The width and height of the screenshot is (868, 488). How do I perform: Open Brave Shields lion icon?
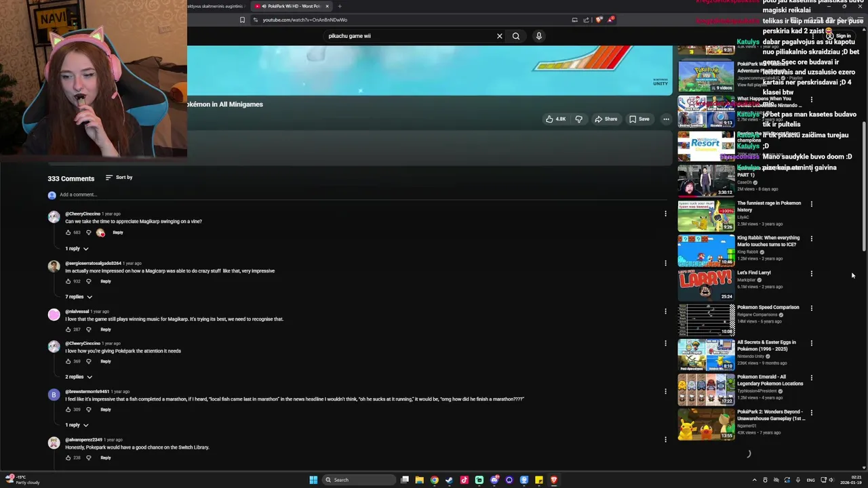point(599,20)
